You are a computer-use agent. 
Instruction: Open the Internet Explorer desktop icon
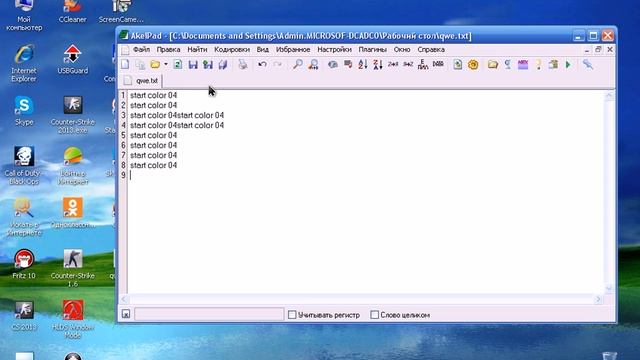pos(24,64)
